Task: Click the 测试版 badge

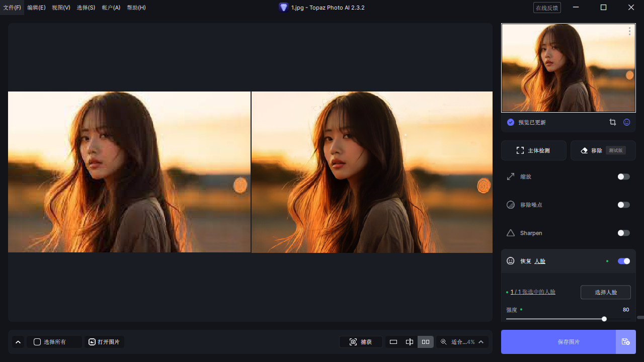Action: 616,150
